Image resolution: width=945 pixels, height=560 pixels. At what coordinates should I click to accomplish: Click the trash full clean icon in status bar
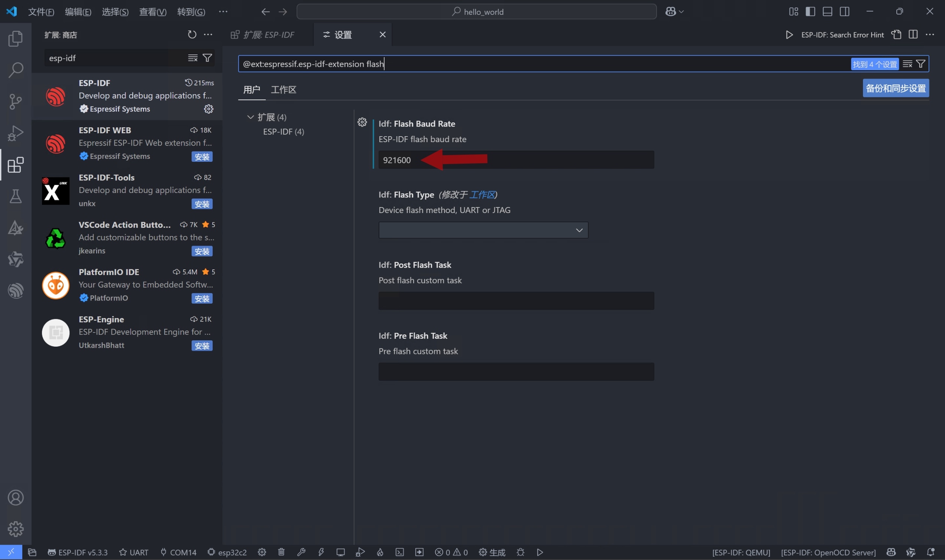[281, 552]
